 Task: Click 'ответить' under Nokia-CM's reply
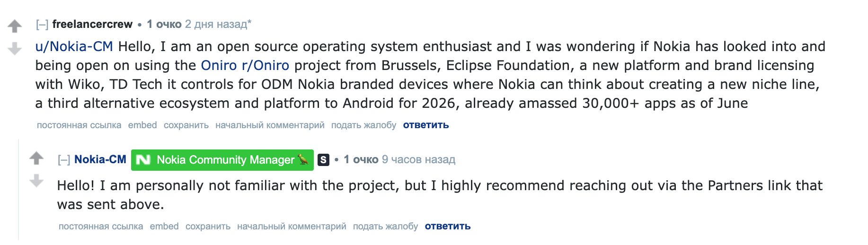(x=448, y=227)
